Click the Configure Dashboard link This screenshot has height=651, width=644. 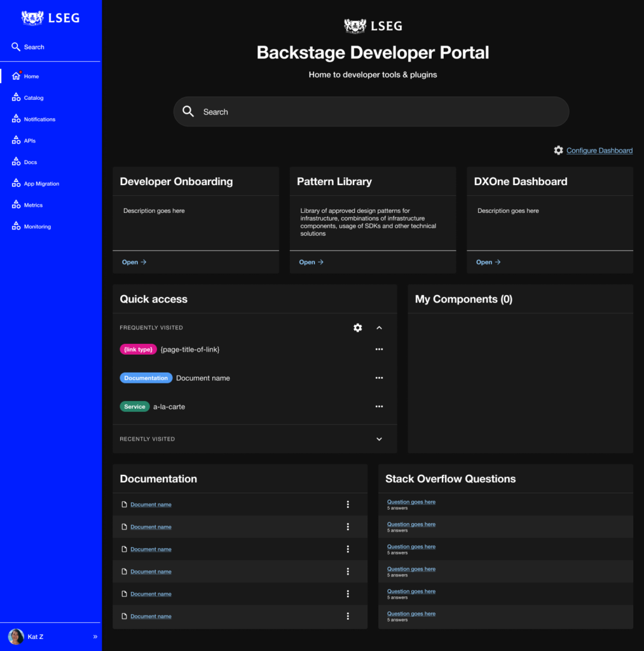(599, 151)
